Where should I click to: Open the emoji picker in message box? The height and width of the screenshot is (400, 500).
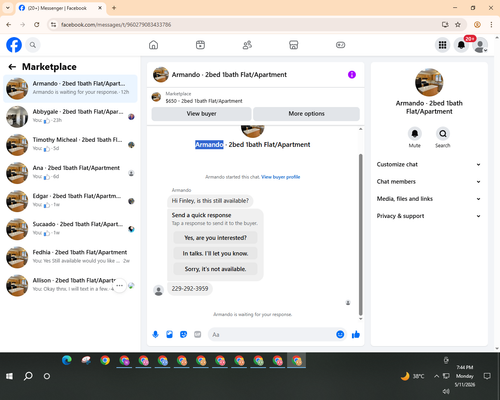[340, 334]
